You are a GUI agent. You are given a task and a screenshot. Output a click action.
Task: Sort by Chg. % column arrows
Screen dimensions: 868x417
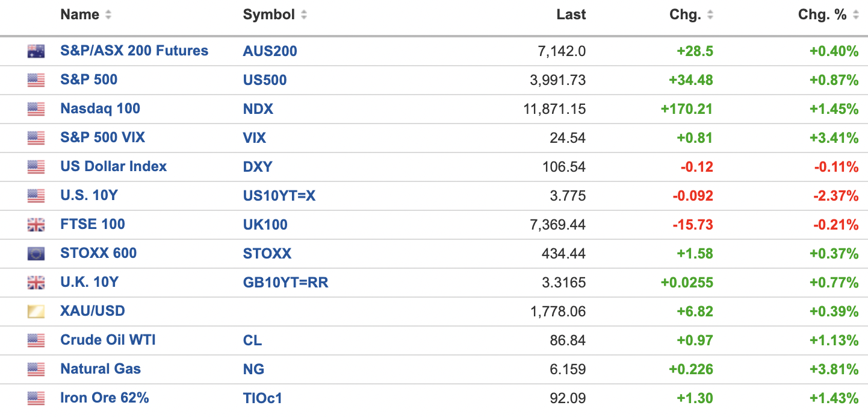point(856,15)
